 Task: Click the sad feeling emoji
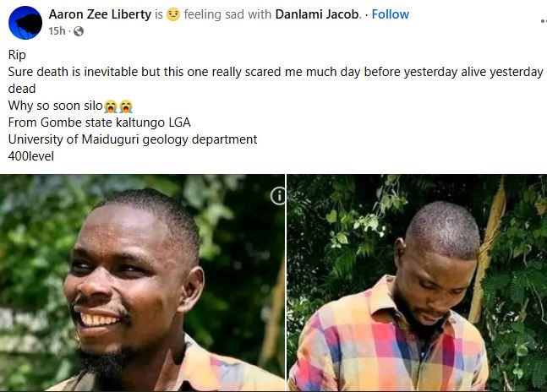tap(173, 14)
